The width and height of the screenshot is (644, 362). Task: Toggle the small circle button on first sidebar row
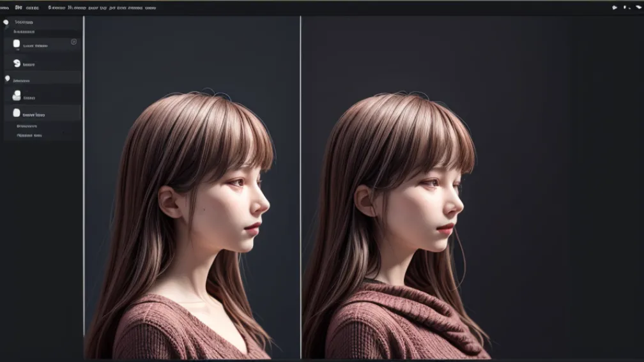pyautogui.click(x=73, y=41)
